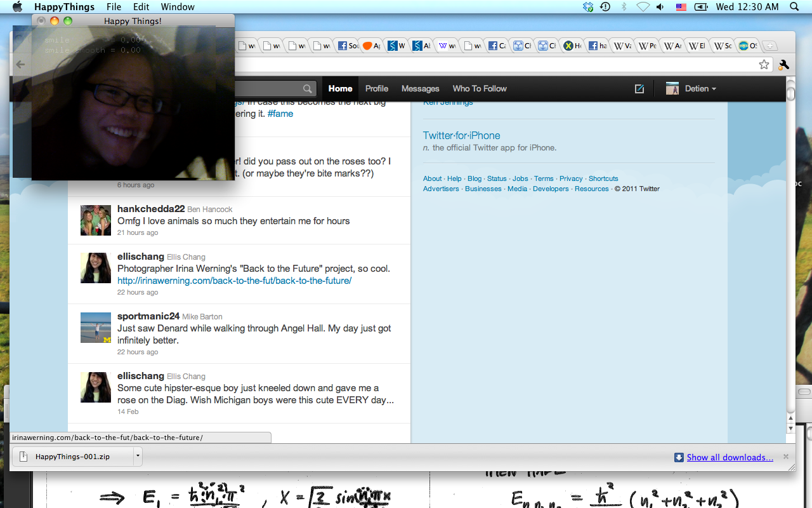
Task: Click hankchedda22's profile picture thumbnail
Action: point(96,220)
